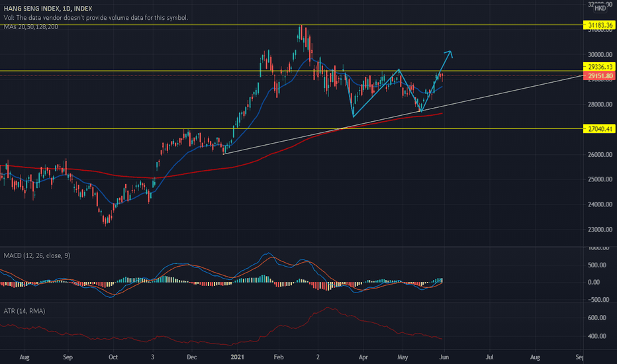
Task: Open the ATR (14, RMA) legend
Action: tap(24, 311)
